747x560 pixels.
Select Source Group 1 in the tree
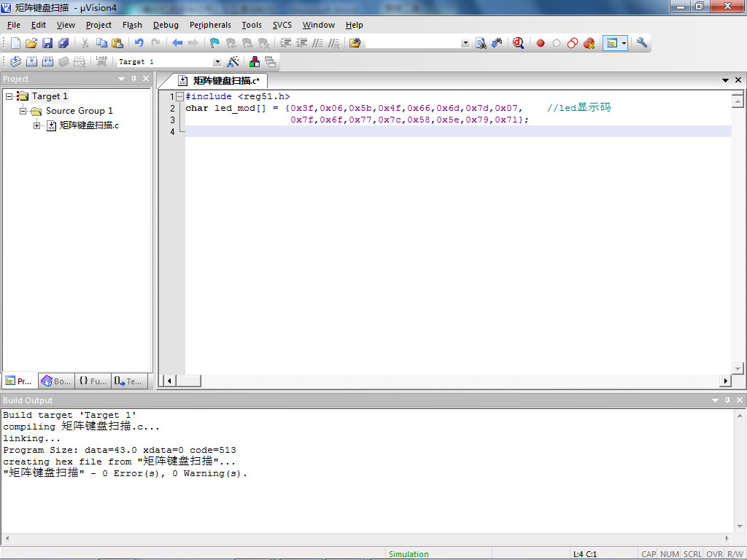pos(79,111)
